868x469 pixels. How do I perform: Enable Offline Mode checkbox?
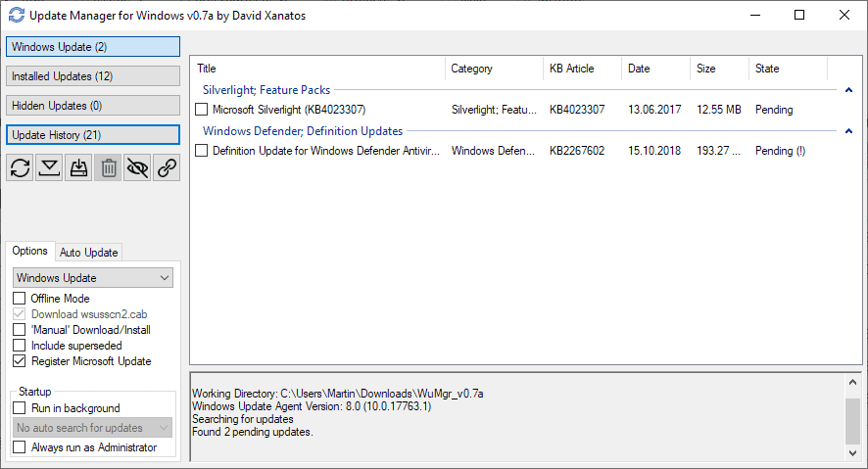pyautogui.click(x=20, y=298)
